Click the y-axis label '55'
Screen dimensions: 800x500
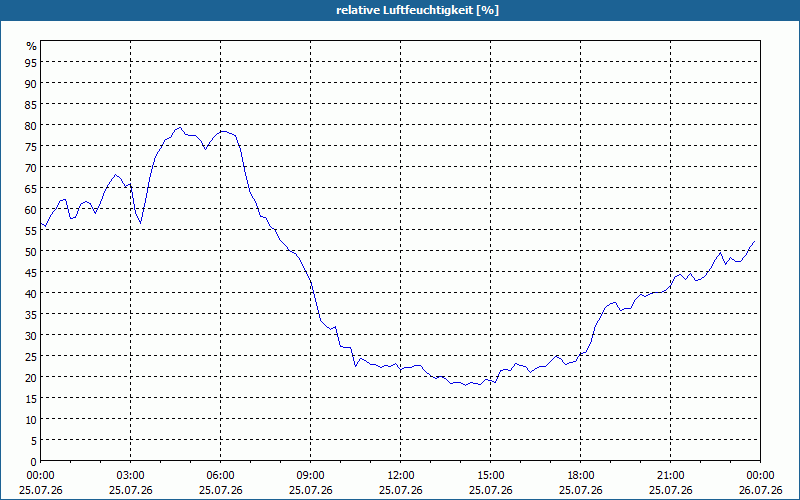pos(31,231)
